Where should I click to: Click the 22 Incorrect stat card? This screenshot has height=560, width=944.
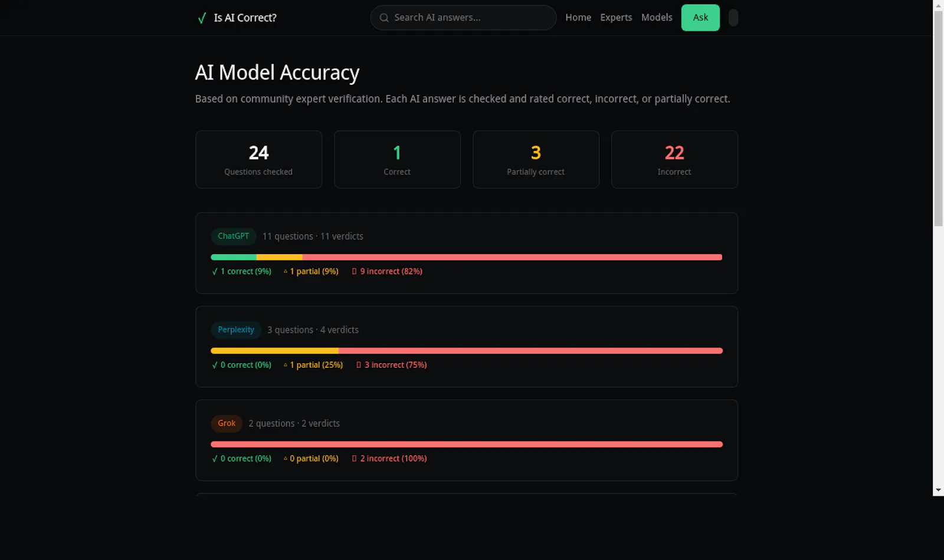coord(674,160)
